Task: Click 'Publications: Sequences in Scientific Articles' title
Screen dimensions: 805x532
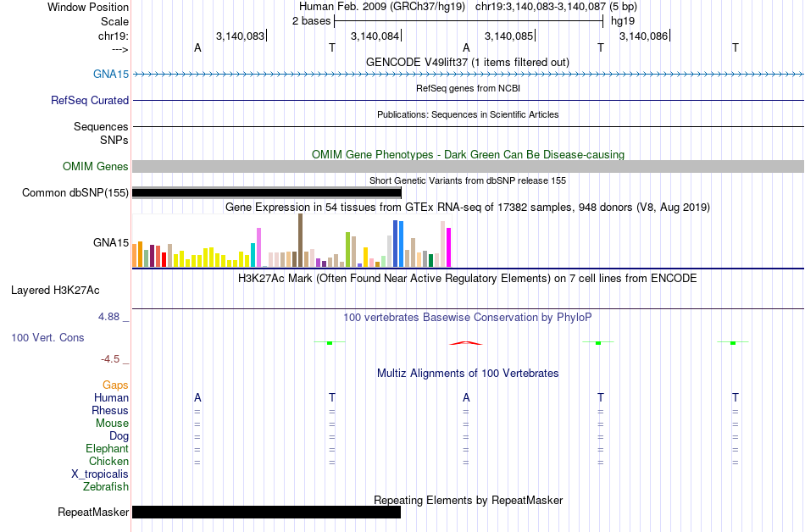Action: tap(468, 114)
